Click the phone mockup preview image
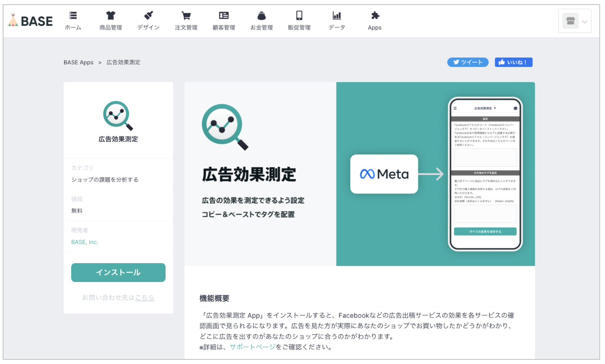This screenshot has width=605, height=364. click(x=485, y=174)
